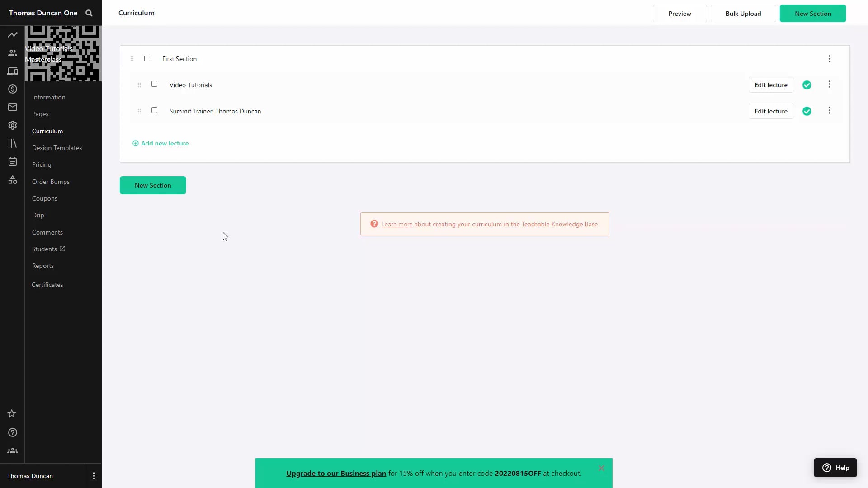Viewport: 868px width, 488px height.
Task: Click the community people icon at sidebar bottom
Action: click(x=12, y=450)
